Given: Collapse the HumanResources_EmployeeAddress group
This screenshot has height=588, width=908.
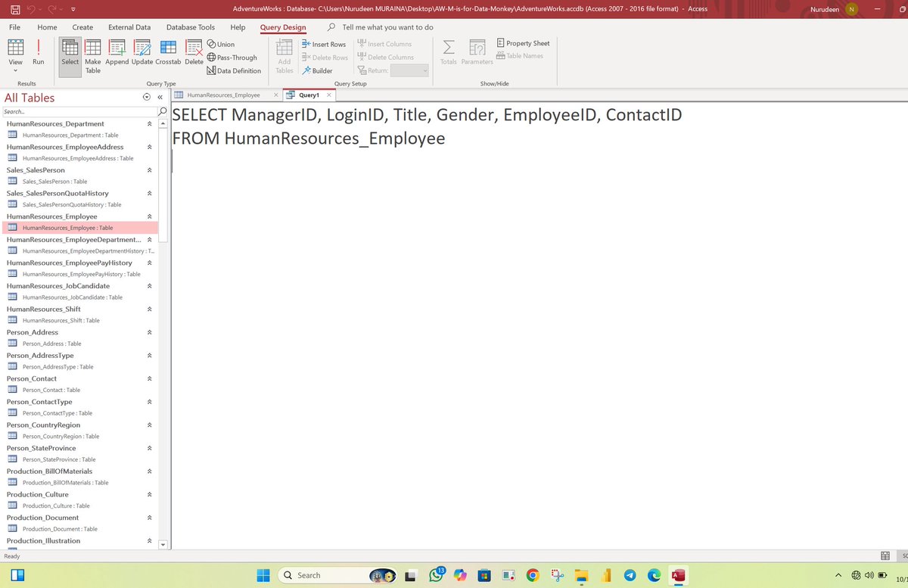Looking at the screenshot, I should pos(149,147).
